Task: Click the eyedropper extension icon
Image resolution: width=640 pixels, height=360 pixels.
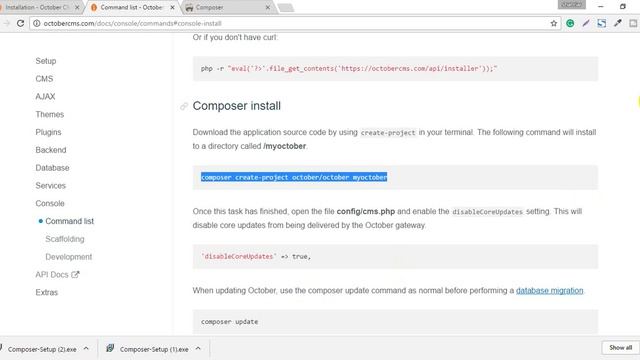Action: (x=618, y=23)
